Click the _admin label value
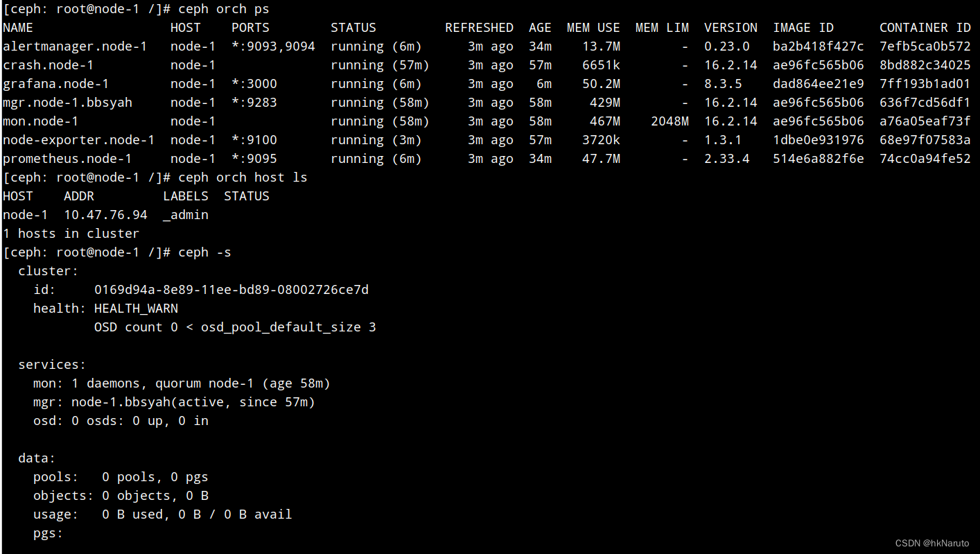Screen dimensions: 980x554 tap(186, 215)
